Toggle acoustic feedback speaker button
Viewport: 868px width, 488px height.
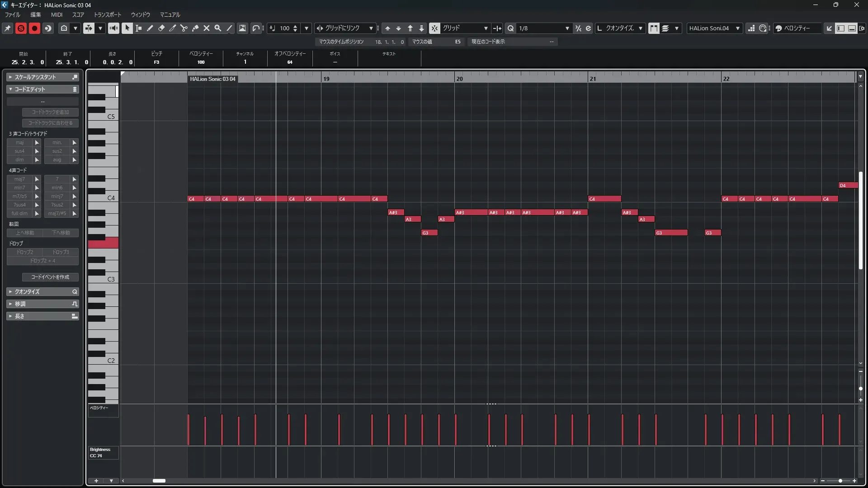point(113,28)
